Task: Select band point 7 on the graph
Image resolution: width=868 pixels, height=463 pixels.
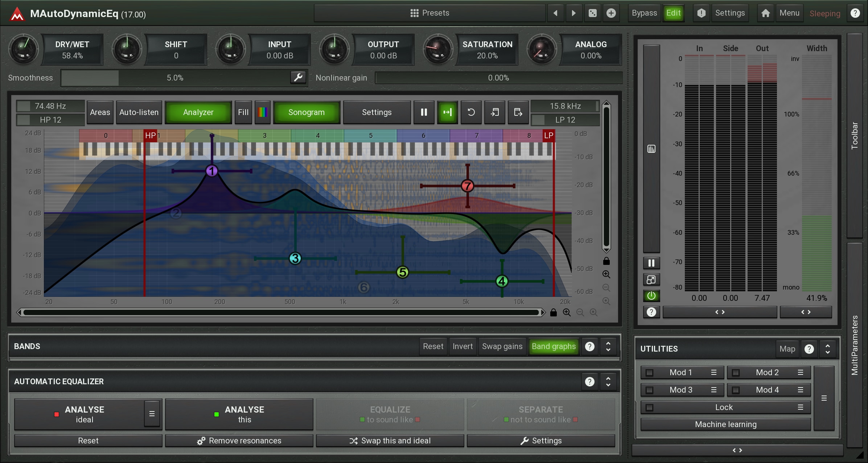Action: 467,186
